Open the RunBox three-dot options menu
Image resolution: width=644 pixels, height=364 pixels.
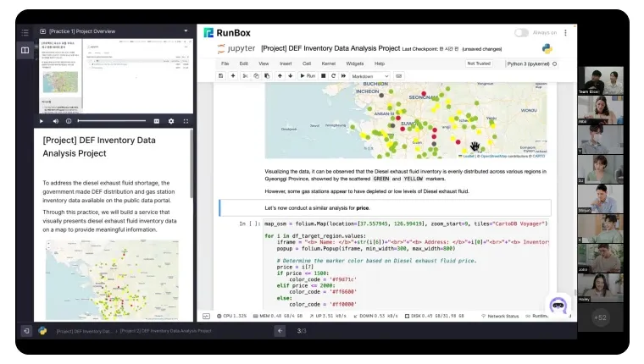coord(567,33)
